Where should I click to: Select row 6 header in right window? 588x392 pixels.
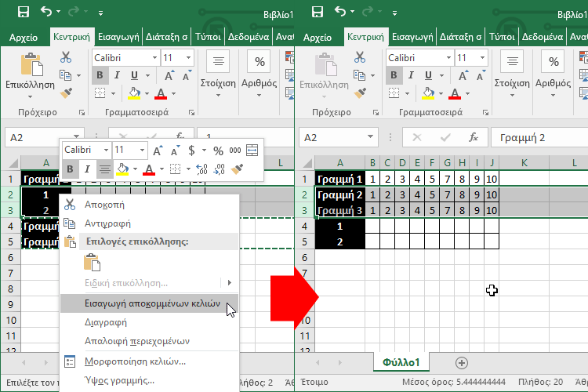point(305,257)
